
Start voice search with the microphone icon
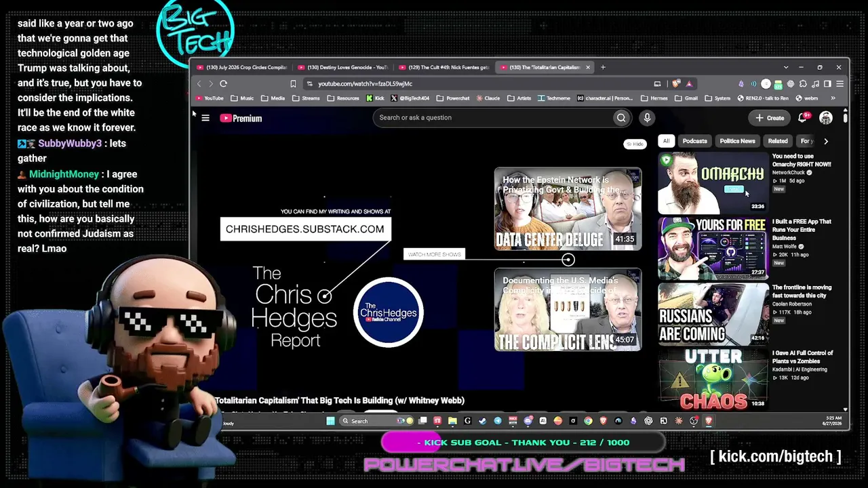tap(647, 118)
